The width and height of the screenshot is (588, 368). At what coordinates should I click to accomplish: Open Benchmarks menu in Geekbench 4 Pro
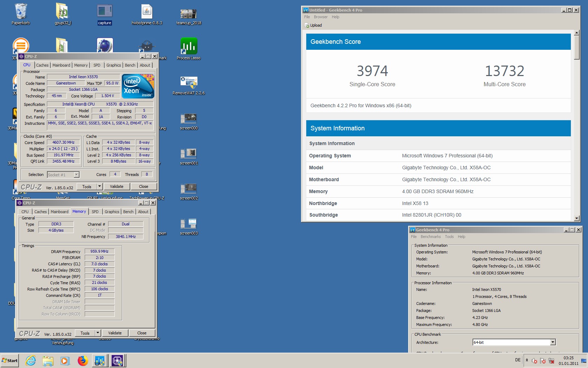click(431, 237)
